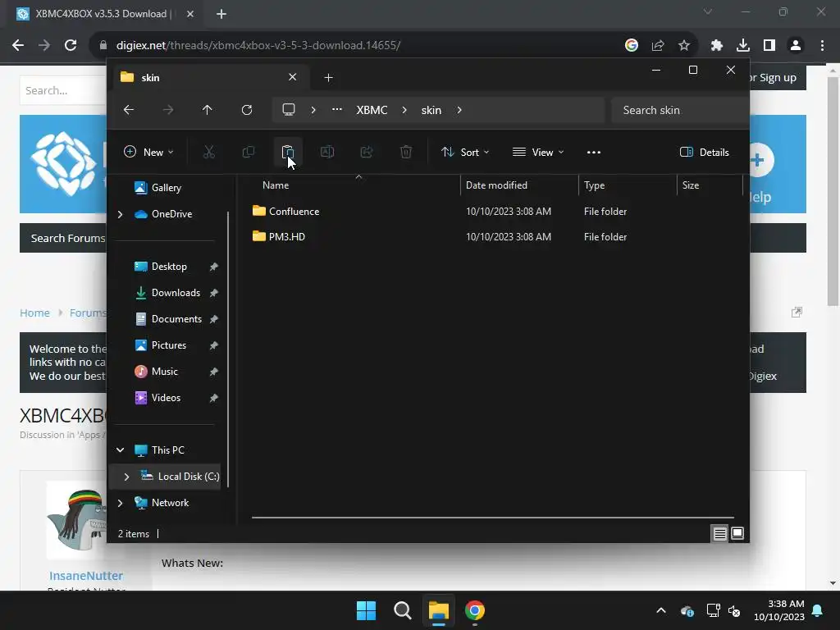Click the Home breadcrumb link on webpage
Viewport: 840px width, 630px height.
[x=34, y=313]
